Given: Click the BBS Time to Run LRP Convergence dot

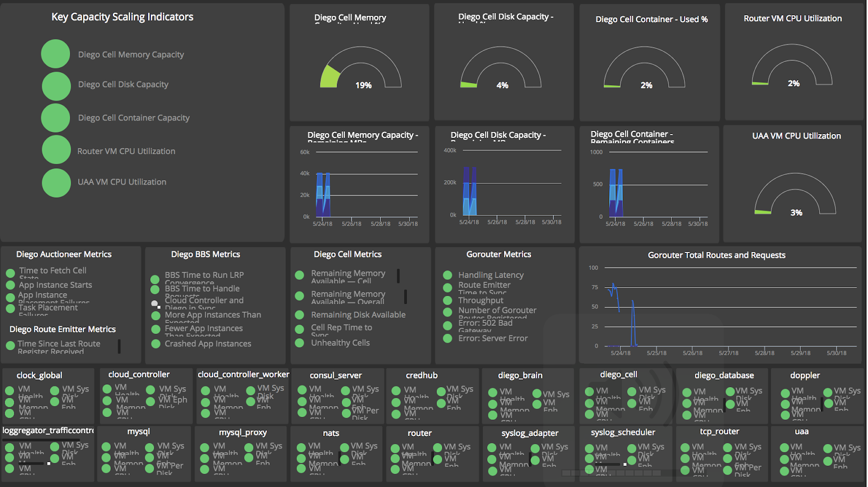Looking at the screenshot, I should 155,279.
